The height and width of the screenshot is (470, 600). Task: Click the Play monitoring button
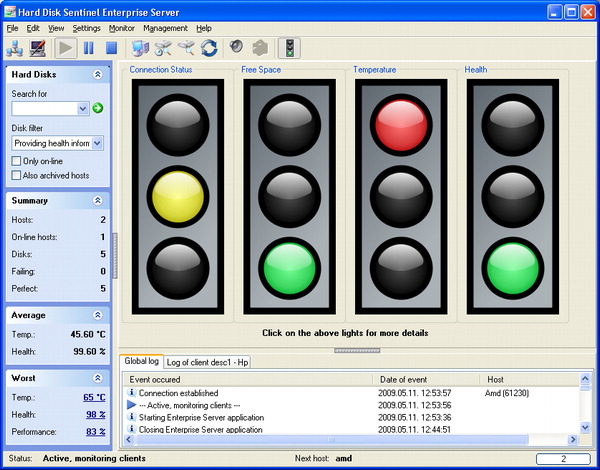[66, 48]
